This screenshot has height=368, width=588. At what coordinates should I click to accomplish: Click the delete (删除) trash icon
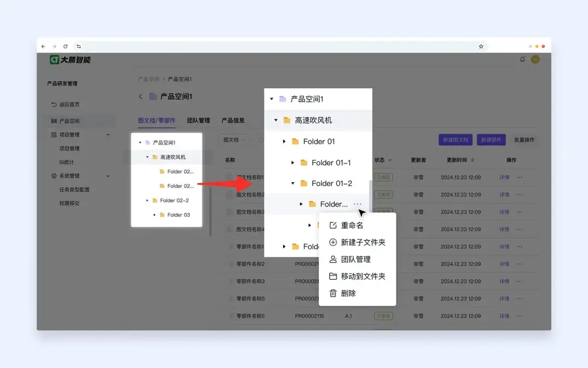(x=334, y=293)
